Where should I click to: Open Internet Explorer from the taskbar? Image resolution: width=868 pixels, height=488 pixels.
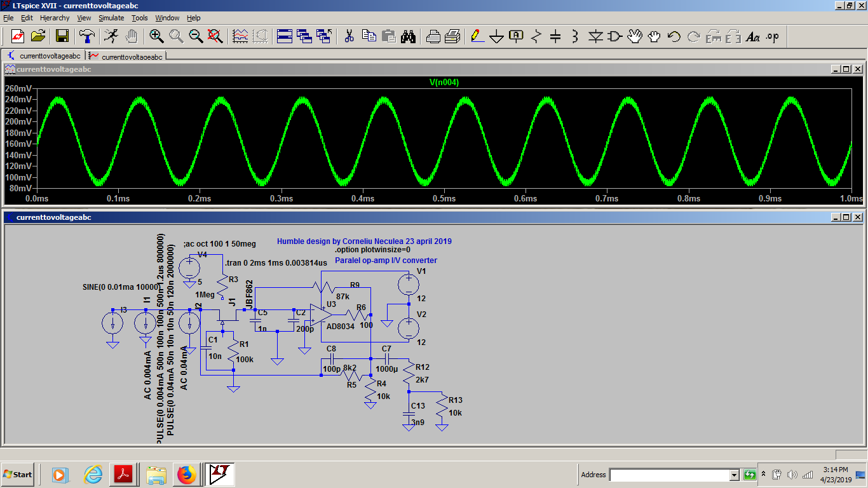coord(93,475)
